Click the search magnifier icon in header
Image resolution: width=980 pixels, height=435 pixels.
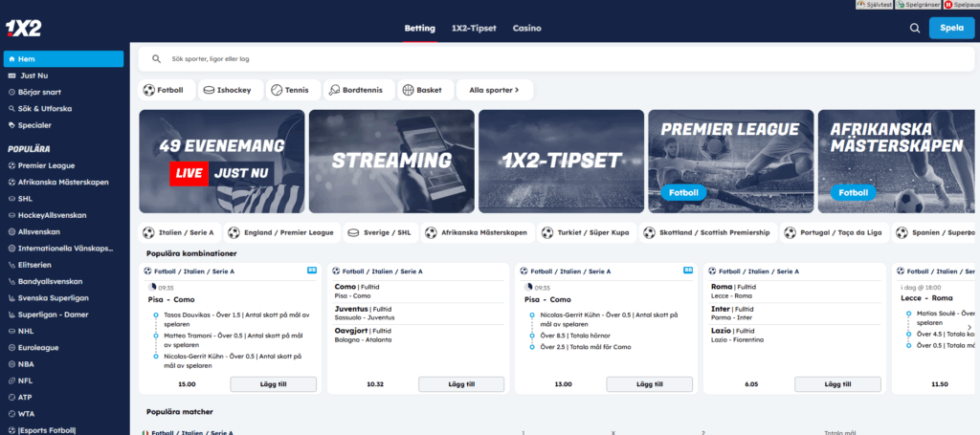click(x=914, y=29)
